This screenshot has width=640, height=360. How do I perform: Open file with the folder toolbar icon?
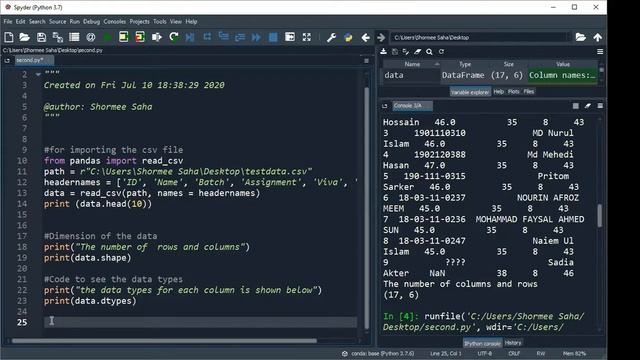pos(24,38)
